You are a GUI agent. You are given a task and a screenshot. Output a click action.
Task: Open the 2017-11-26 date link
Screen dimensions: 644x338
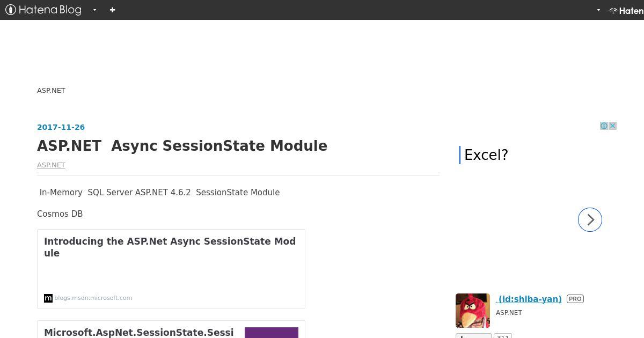[61, 127]
